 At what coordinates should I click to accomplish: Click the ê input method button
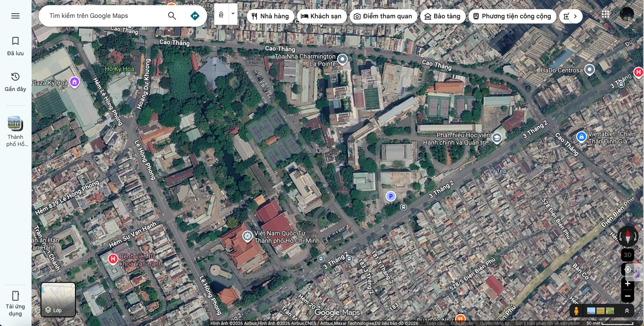coord(221,14)
